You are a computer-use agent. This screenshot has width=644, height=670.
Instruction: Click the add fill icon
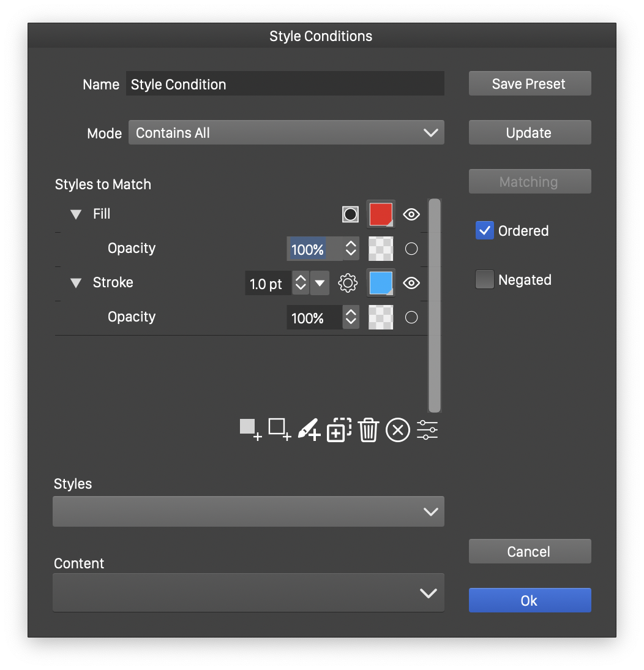(x=250, y=429)
